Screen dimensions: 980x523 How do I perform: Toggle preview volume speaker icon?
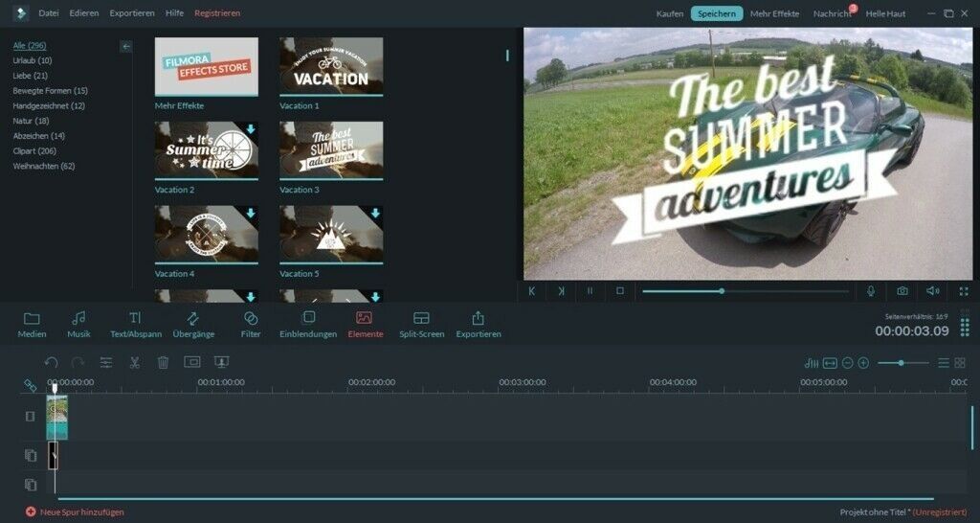(932, 290)
